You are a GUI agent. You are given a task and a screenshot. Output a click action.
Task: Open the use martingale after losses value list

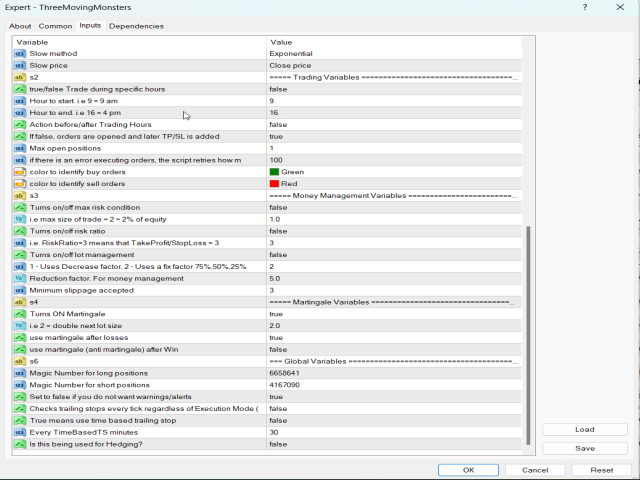[x=394, y=338]
